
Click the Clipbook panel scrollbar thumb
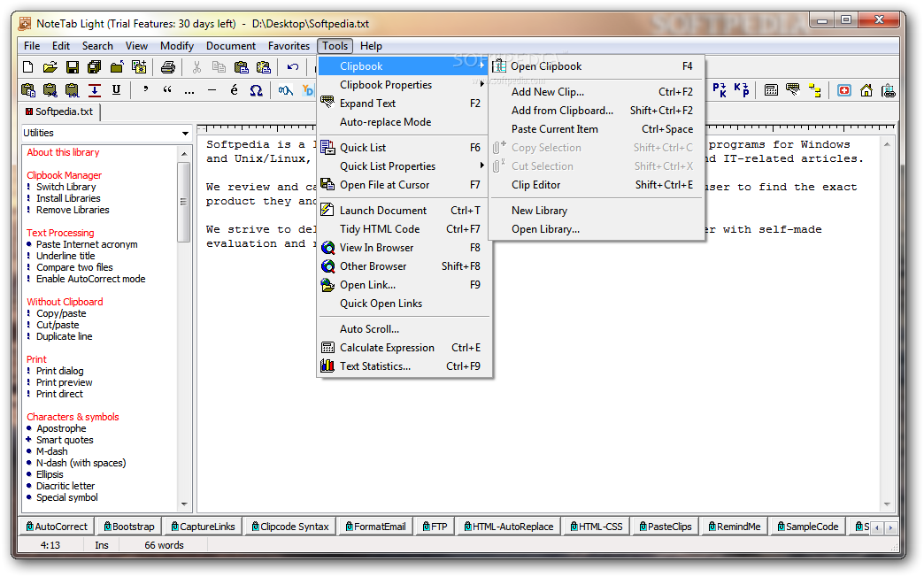[184, 202]
